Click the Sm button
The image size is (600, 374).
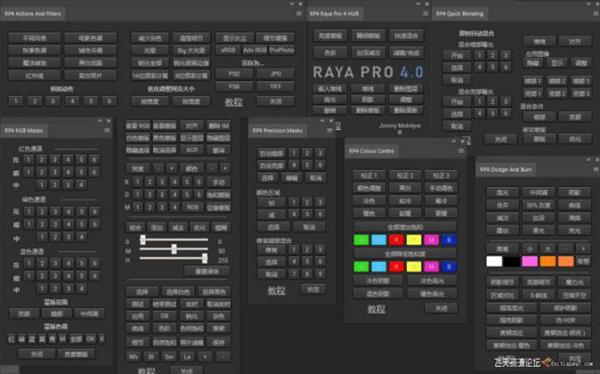point(170,356)
